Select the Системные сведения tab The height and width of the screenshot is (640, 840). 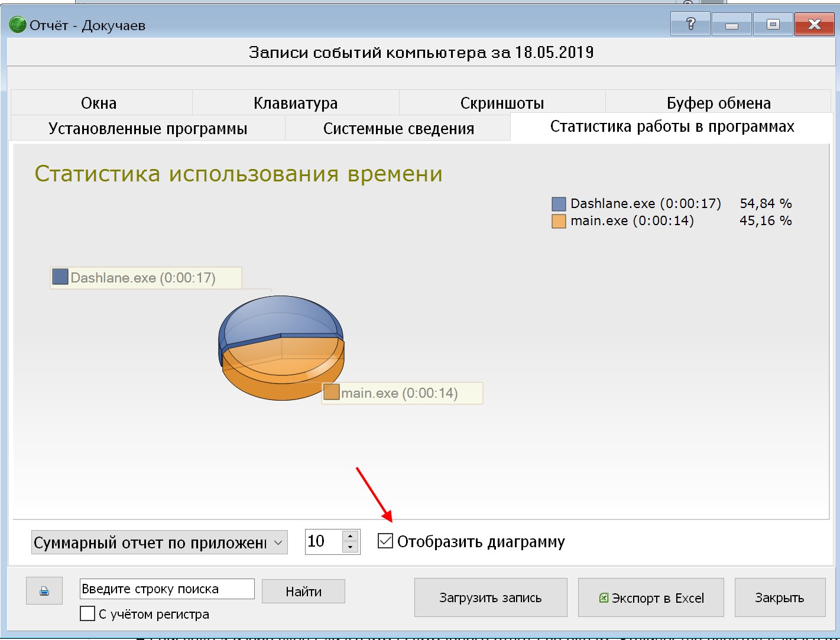[398, 128]
